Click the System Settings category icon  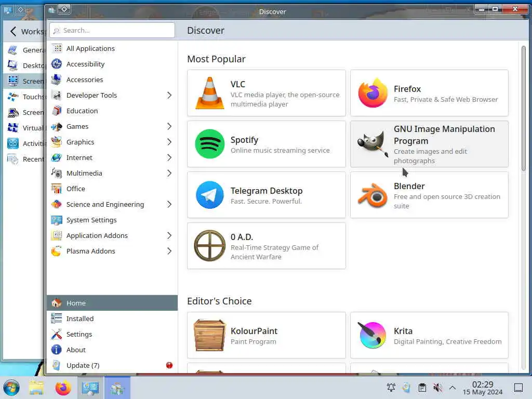coord(57,220)
